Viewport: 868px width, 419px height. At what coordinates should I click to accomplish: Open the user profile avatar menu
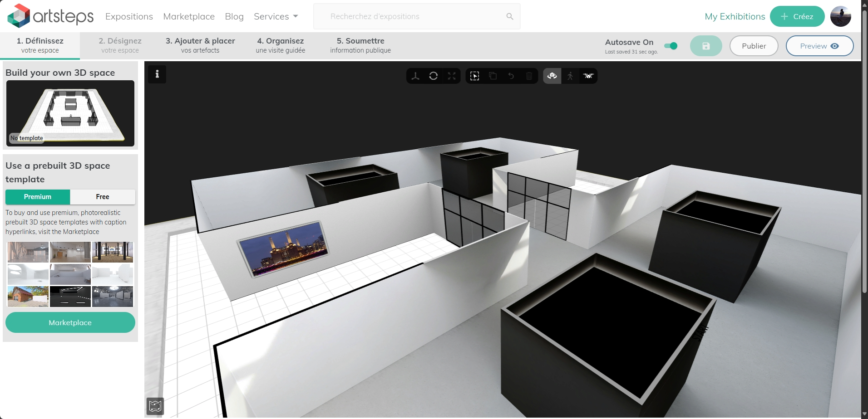point(840,16)
